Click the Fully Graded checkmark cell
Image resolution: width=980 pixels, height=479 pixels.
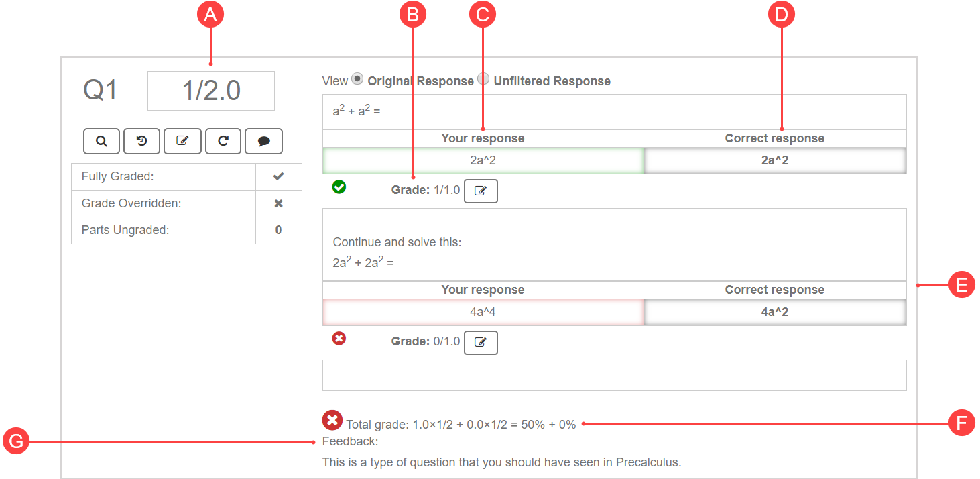[278, 176]
